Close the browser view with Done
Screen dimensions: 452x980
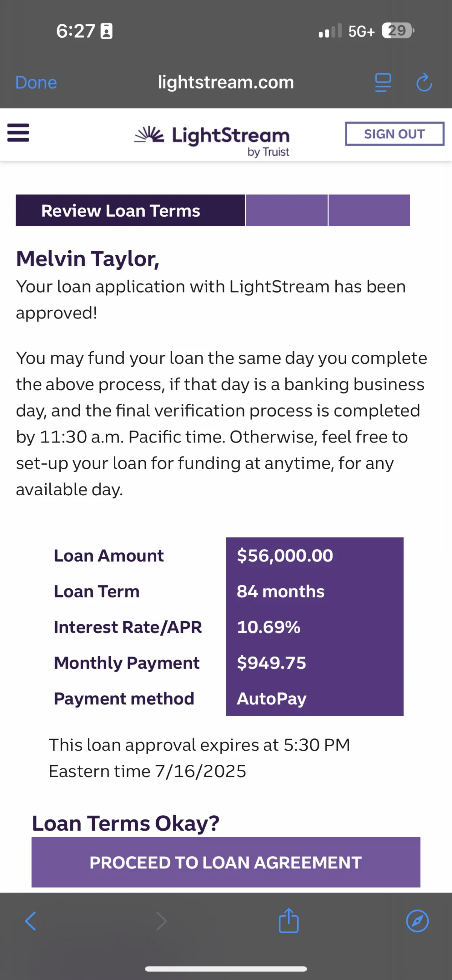coord(36,83)
